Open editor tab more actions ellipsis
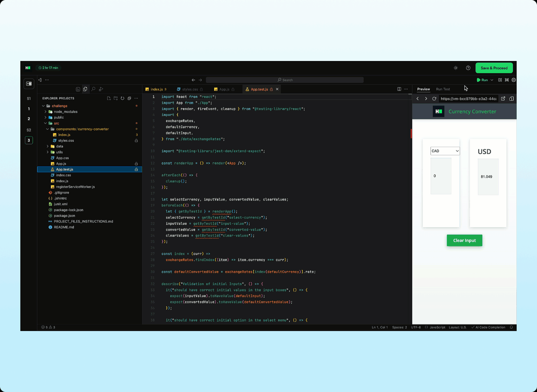This screenshot has width=537, height=392. coord(406,89)
